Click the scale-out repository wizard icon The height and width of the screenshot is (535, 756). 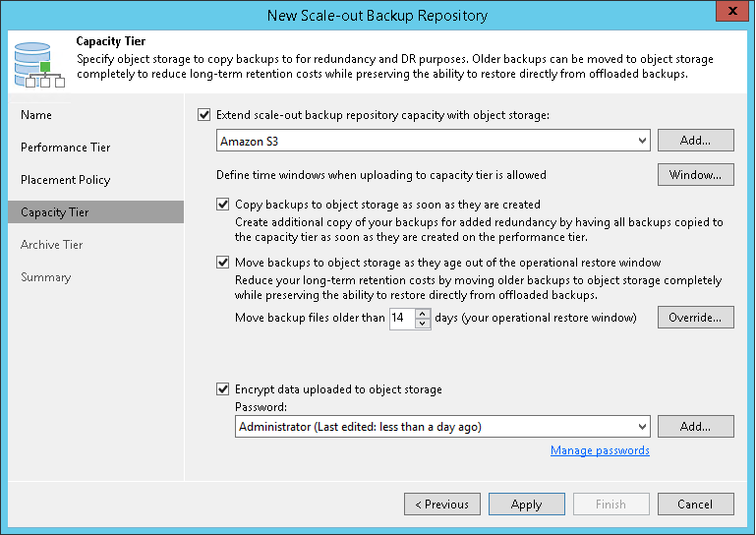[36, 64]
